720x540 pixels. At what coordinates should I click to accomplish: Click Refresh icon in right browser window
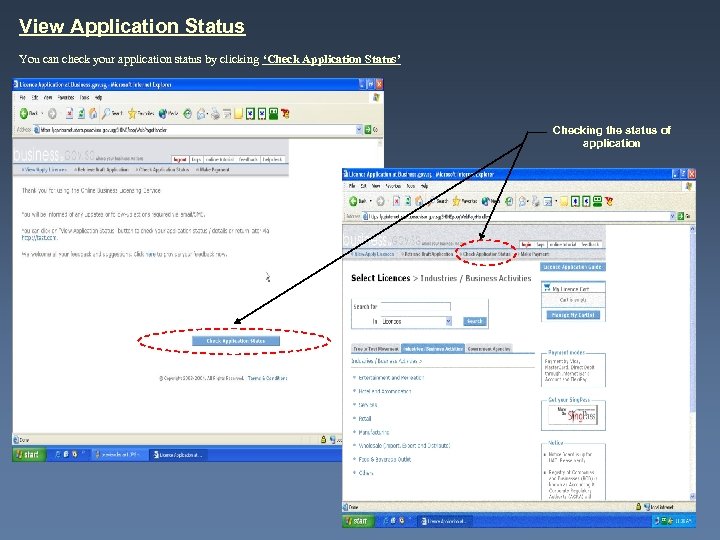[408, 201]
